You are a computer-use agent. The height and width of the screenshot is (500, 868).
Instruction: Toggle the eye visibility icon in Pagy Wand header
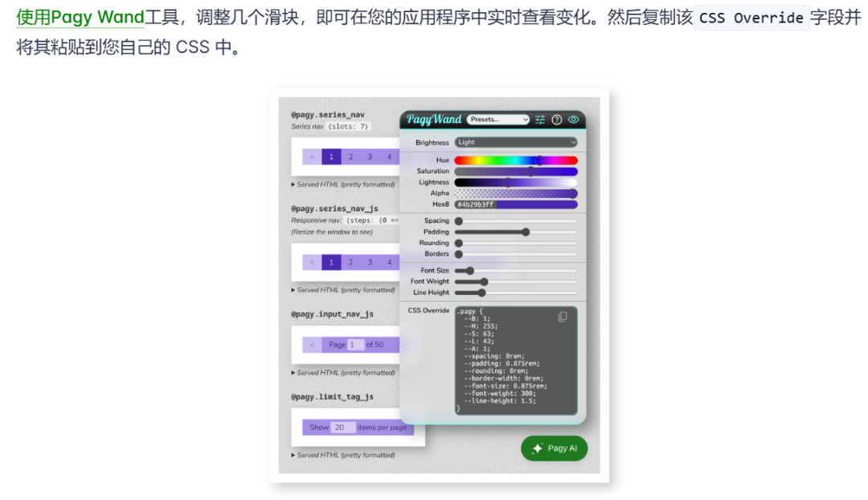click(574, 120)
